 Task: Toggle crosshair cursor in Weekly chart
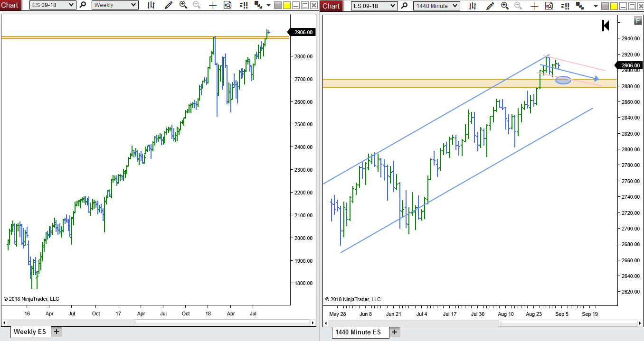[x=212, y=6]
